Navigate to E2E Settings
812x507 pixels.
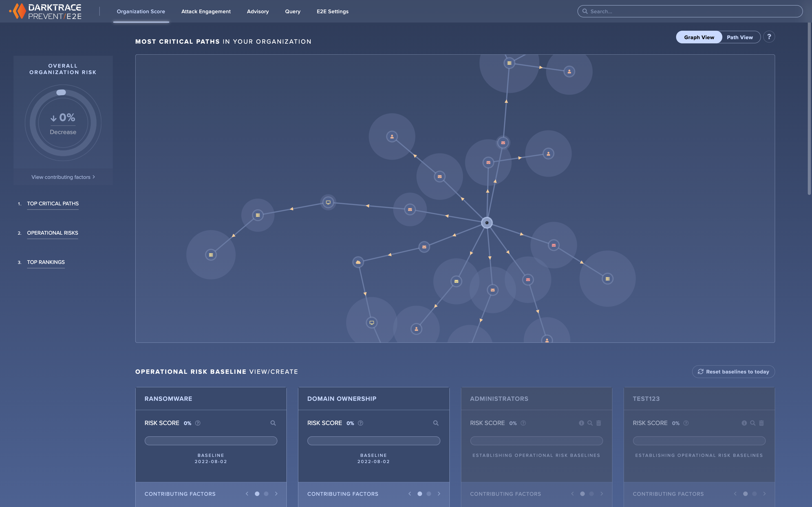tap(332, 11)
